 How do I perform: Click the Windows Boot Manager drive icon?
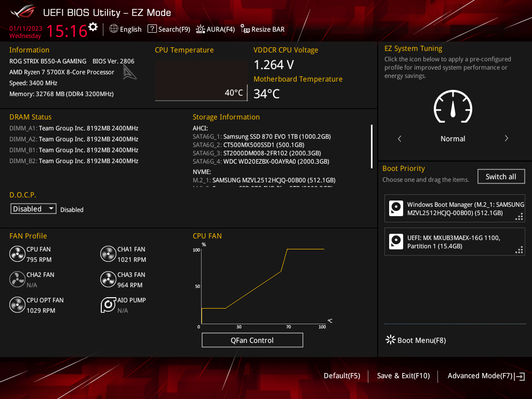point(396,208)
